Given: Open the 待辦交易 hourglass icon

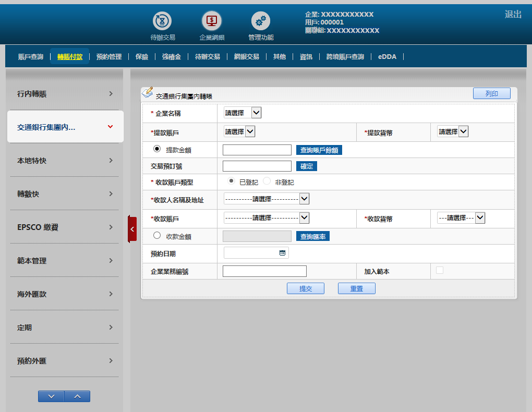Looking at the screenshot, I should [162, 21].
